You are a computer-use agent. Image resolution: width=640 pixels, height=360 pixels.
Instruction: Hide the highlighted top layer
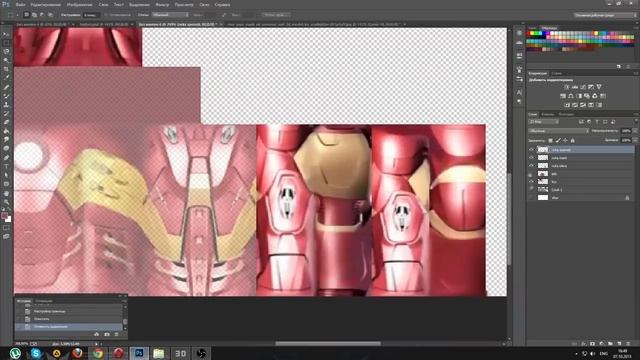click(531, 150)
